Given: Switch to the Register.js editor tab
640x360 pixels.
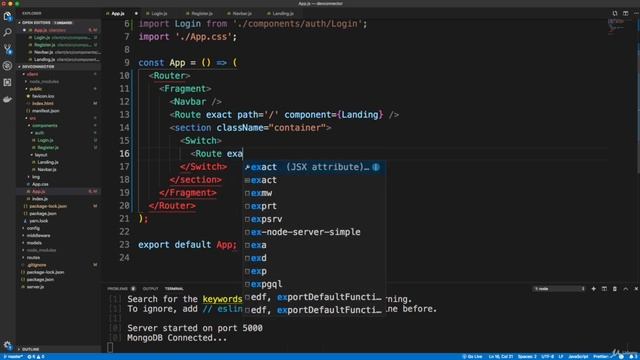Looking at the screenshot, I should click(202, 13).
